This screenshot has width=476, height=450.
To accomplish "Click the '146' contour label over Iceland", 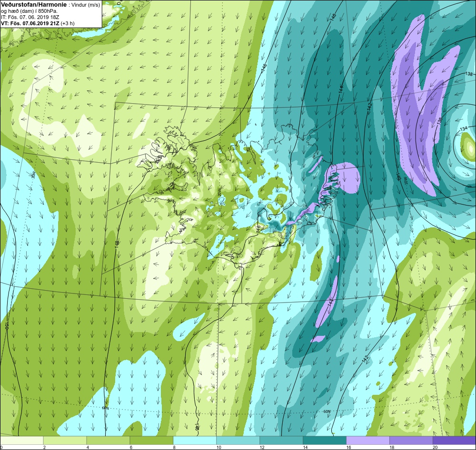I will (258, 228).
